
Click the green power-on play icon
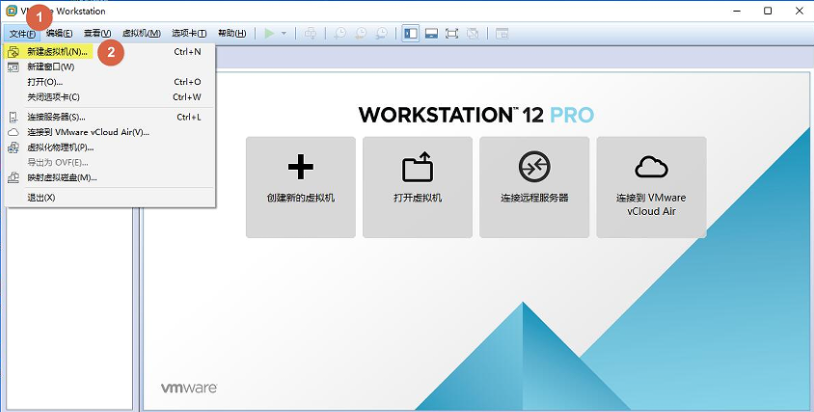click(269, 34)
